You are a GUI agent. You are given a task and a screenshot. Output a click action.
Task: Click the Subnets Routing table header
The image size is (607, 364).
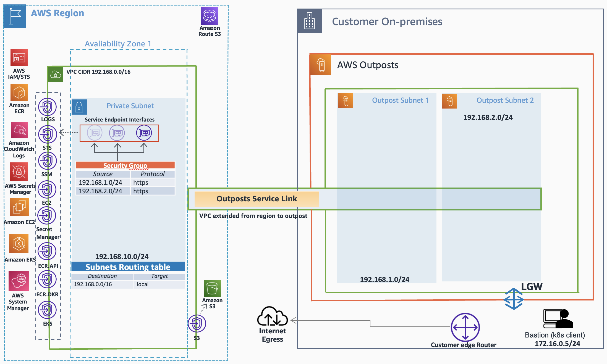coord(128,267)
